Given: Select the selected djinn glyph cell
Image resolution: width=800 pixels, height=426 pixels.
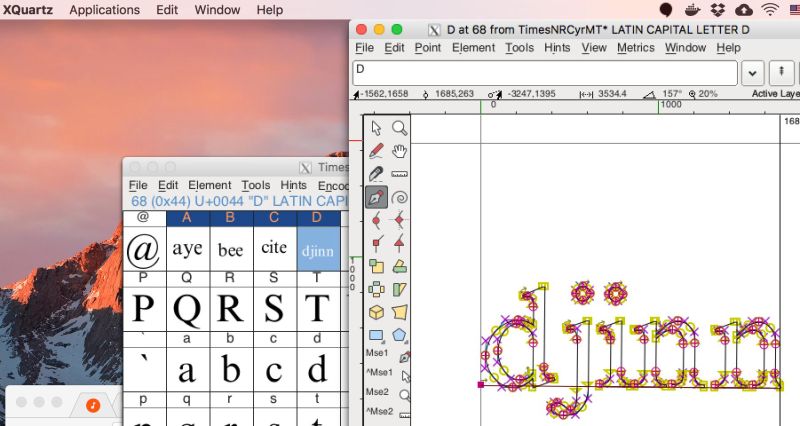Looking at the screenshot, I should click(318, 249).
